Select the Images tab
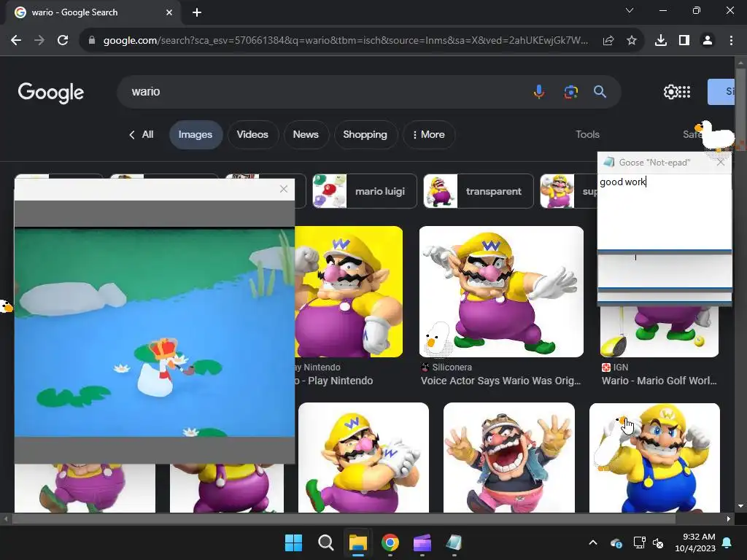 click(x=196, y=135)
